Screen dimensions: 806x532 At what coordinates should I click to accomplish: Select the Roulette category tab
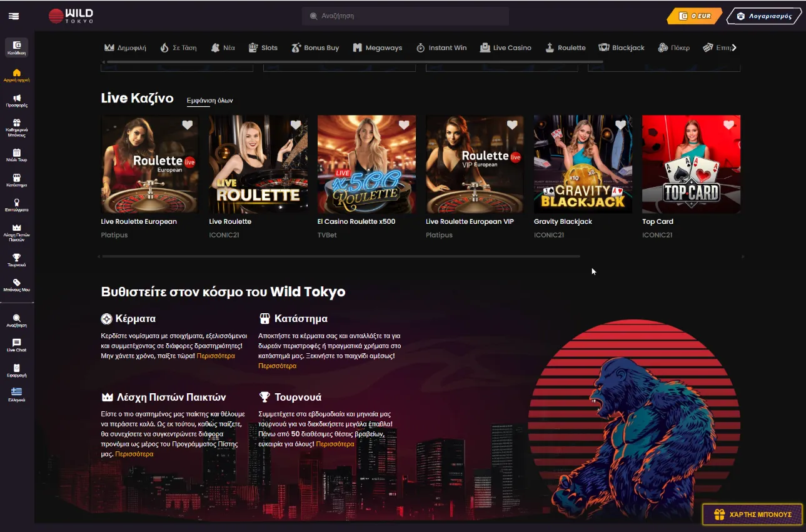[x=565, y=48]
